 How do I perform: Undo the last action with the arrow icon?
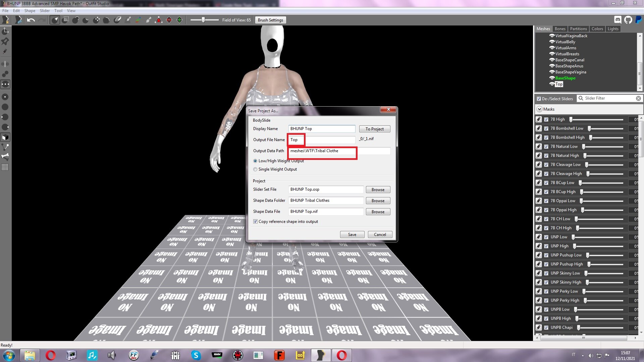click(31, 20)
